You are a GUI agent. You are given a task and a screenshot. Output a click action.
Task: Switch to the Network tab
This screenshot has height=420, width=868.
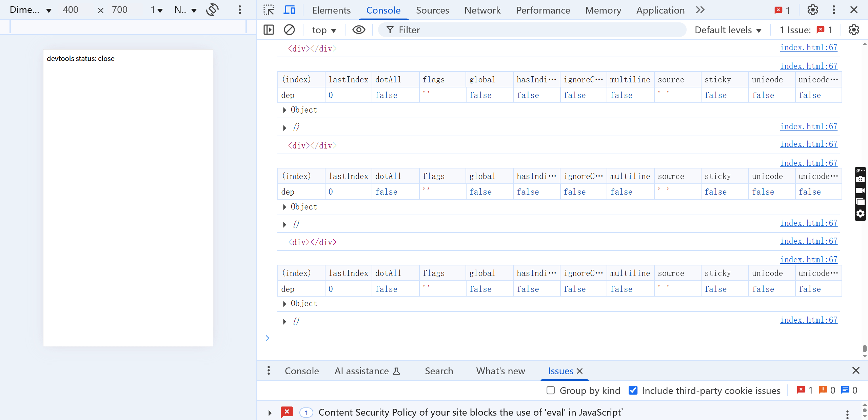tap(482, 11)
